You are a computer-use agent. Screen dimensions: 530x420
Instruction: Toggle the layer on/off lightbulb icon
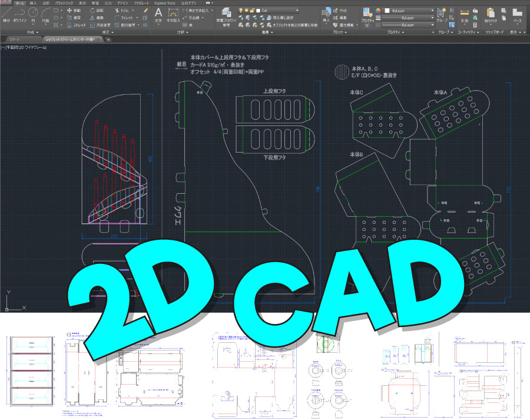pos(240,11)
